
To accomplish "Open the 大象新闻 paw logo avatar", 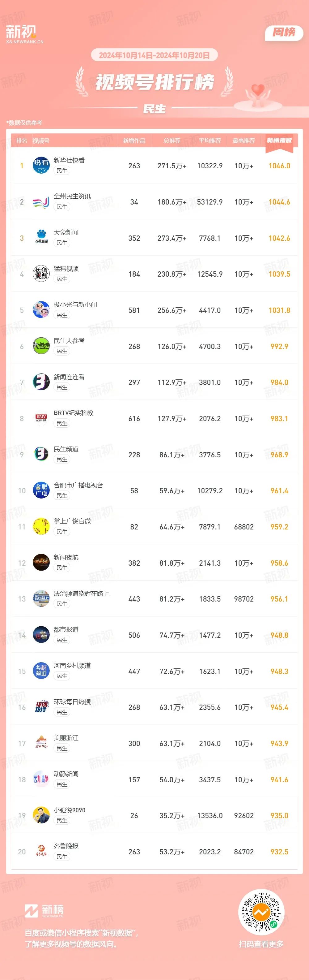I will [41, 238].
